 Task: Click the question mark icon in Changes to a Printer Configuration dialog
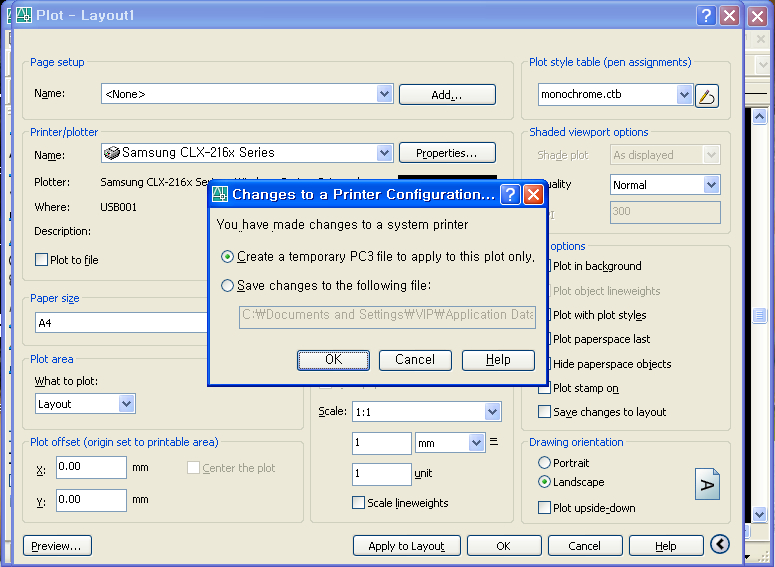510,194
